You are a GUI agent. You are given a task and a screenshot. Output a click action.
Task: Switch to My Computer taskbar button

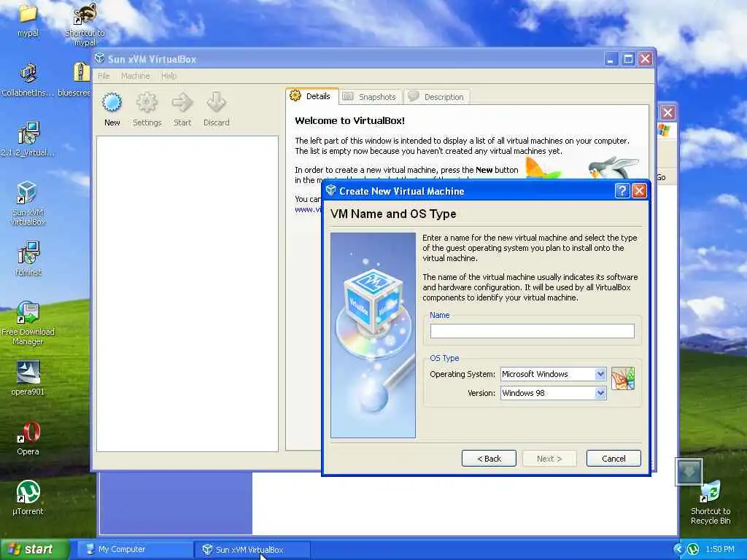(134, 550)
